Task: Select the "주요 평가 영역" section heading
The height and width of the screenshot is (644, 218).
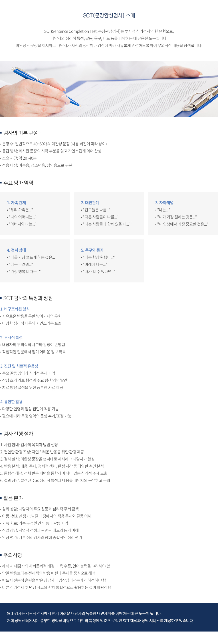Action: pyautogui.click(x=18, y=183)
